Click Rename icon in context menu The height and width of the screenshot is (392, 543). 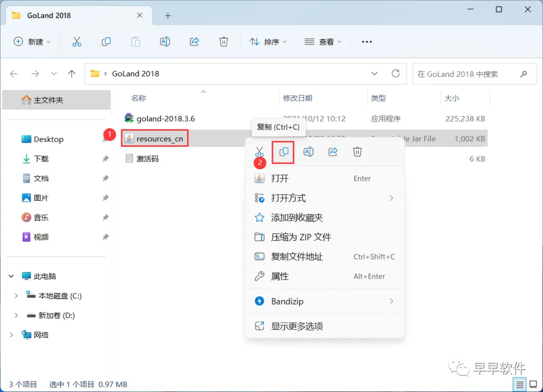point(308,152)
